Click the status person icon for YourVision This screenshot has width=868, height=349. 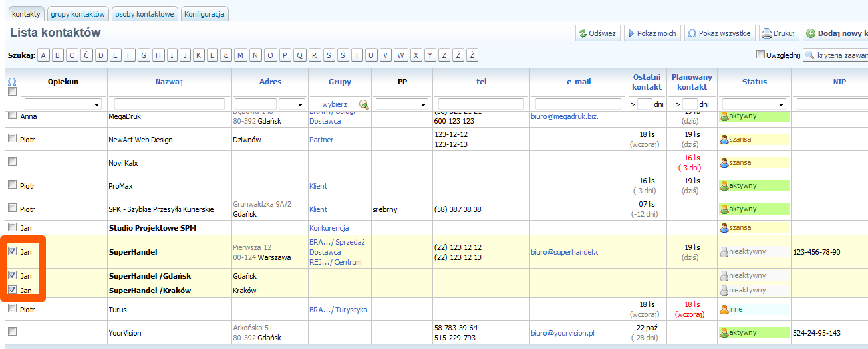[724, 333]
